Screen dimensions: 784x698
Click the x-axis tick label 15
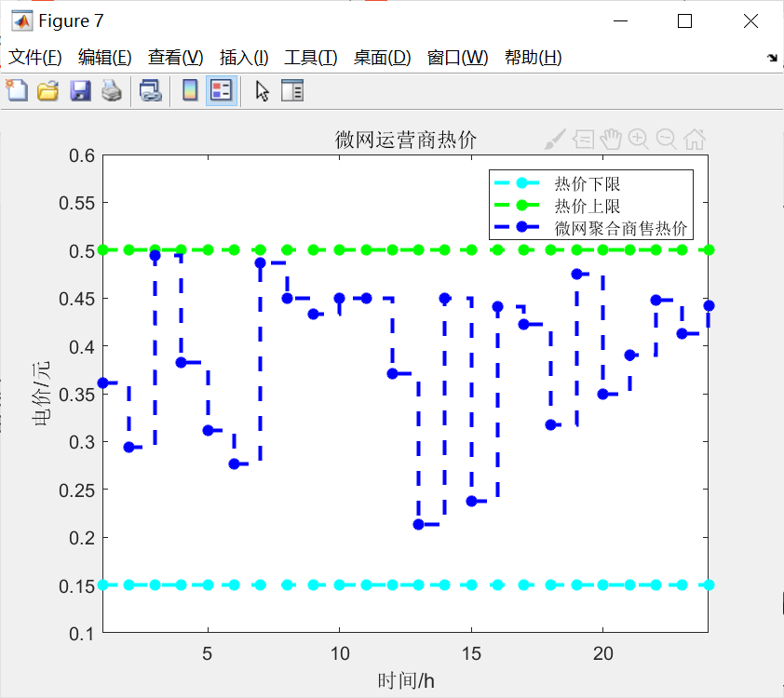point(471,653)
